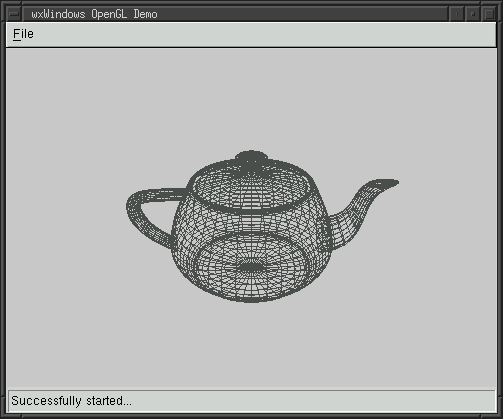Click the knob on the teapot lid

click(x=251, y=159)
